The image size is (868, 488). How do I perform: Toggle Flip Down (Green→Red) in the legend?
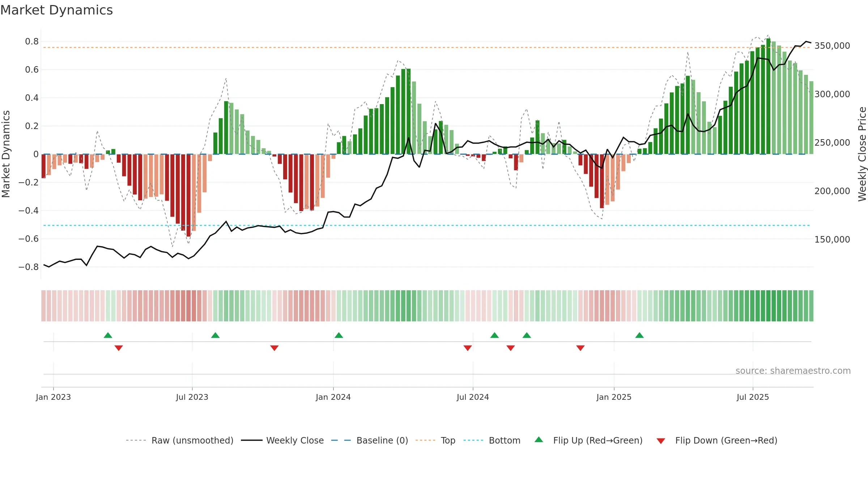pos(717,440)
